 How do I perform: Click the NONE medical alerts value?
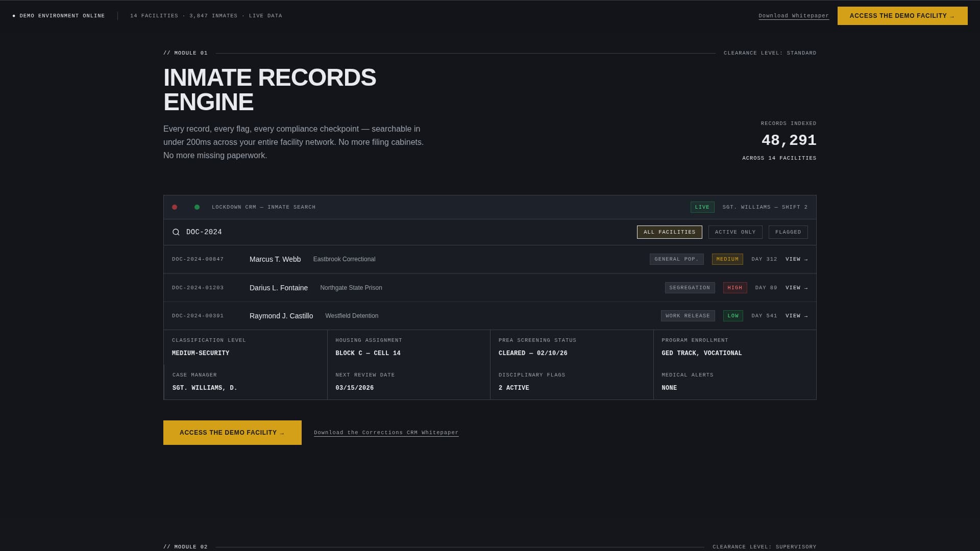point(669,388)
